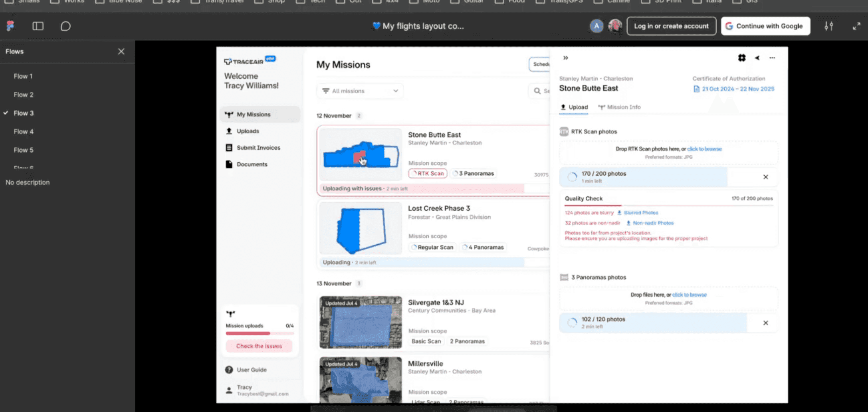Viewport: 868px width, 412px height.
Task: Click the user avatar A
Action: pyautogui.click(x=597, y=26)
